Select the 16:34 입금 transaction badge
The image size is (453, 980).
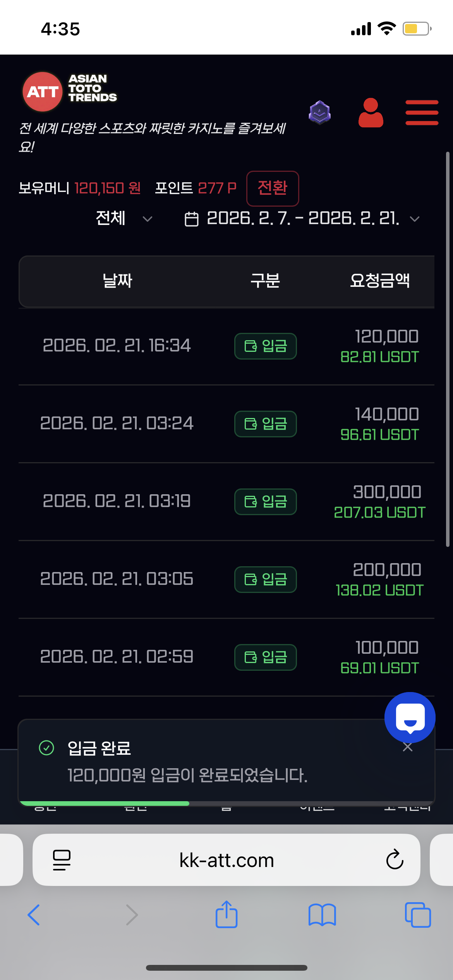pos(266,346)
